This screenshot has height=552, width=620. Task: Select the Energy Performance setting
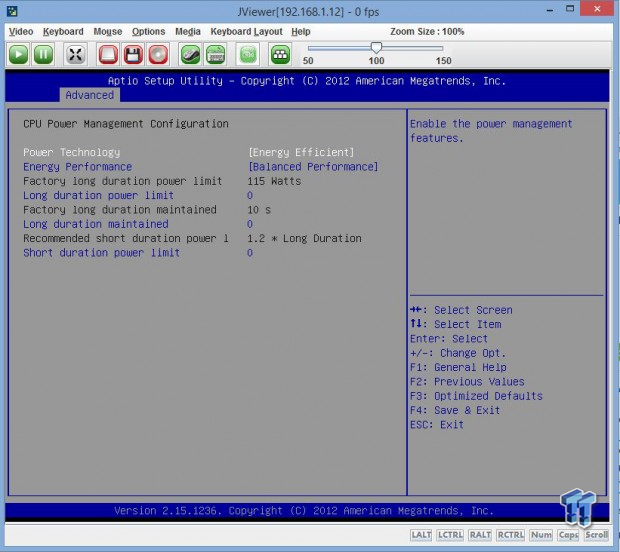(x=78, y=166)
